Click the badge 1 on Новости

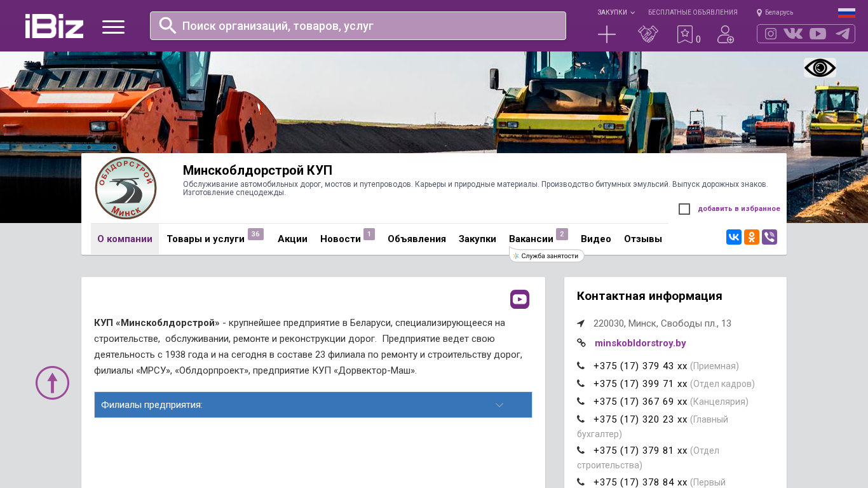[x=369, y=234]
